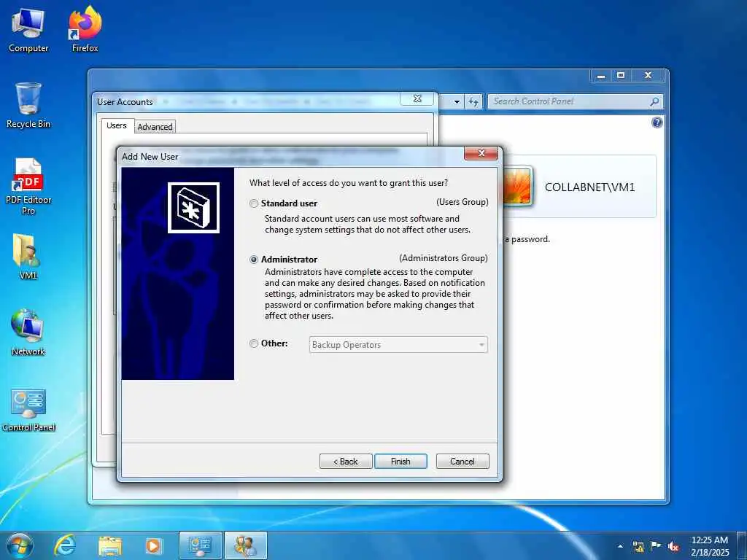
Task: Cancel the Add New User wizard
Action: [462, 462]
